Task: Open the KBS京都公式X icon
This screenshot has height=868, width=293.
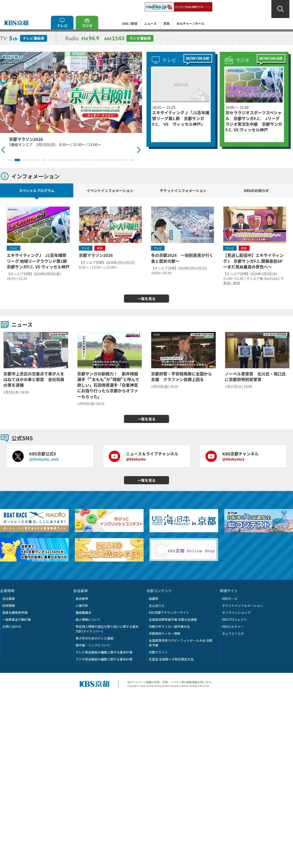Action: (x=18, y=456)
